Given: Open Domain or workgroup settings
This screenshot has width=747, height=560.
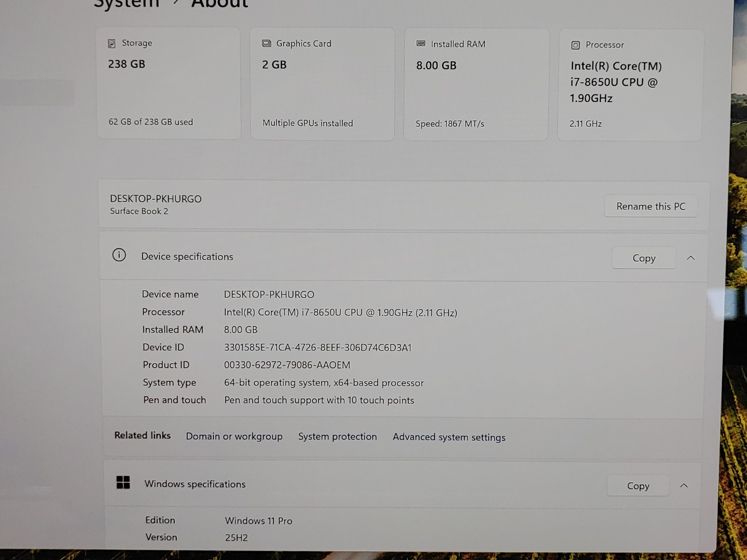Looking at the screenshot, I should pos(234,436).
